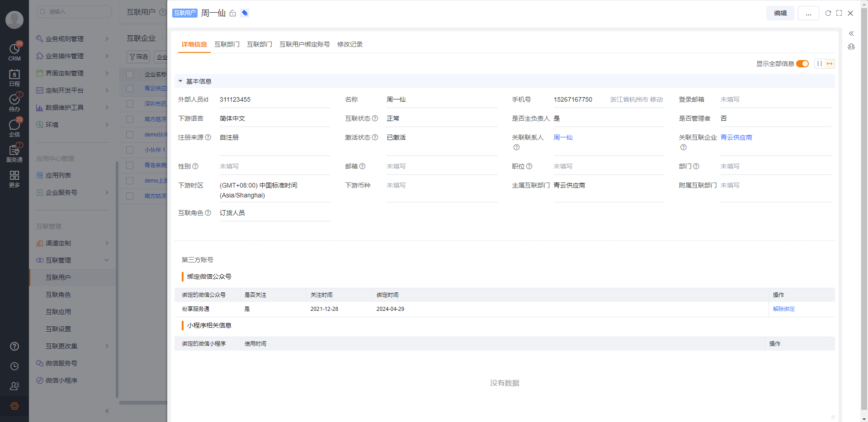Expand 界面定制管理 menu arrow
Image resolution: width=868 pixels, height=422 pixels.
[x=107, y=73]
